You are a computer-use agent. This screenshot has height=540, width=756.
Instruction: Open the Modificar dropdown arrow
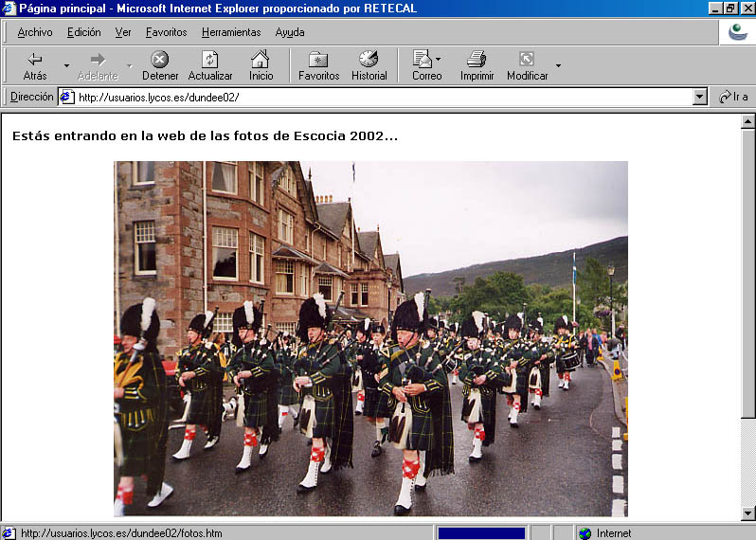[x=558, y=65]
